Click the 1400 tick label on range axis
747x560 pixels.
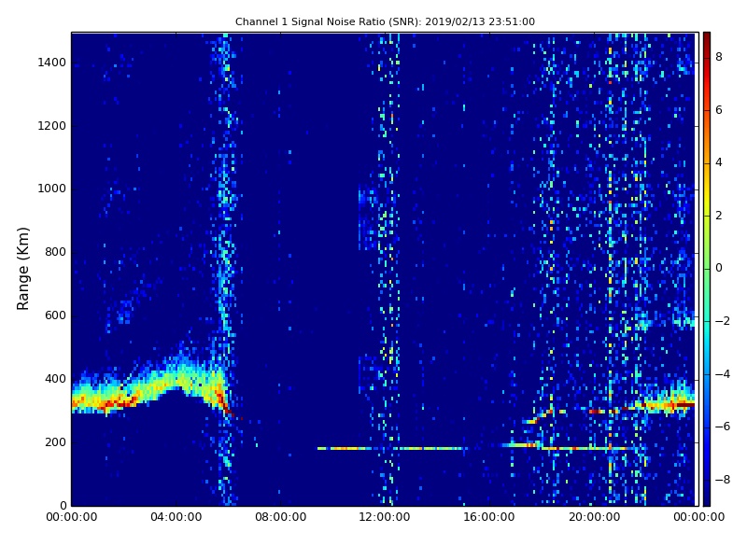(x=52, y=63)
